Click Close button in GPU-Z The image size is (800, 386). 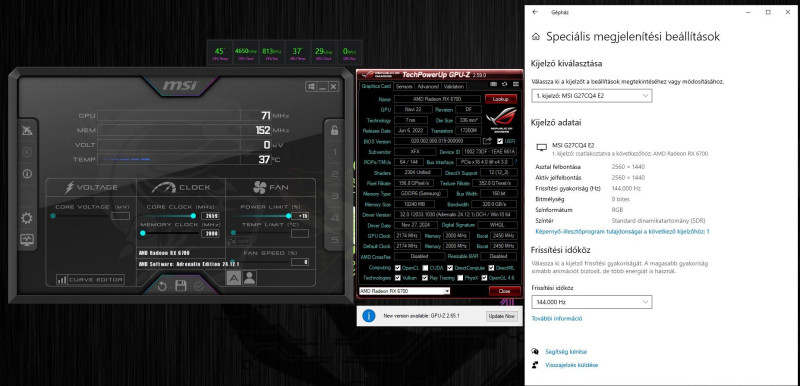(505, 291)
